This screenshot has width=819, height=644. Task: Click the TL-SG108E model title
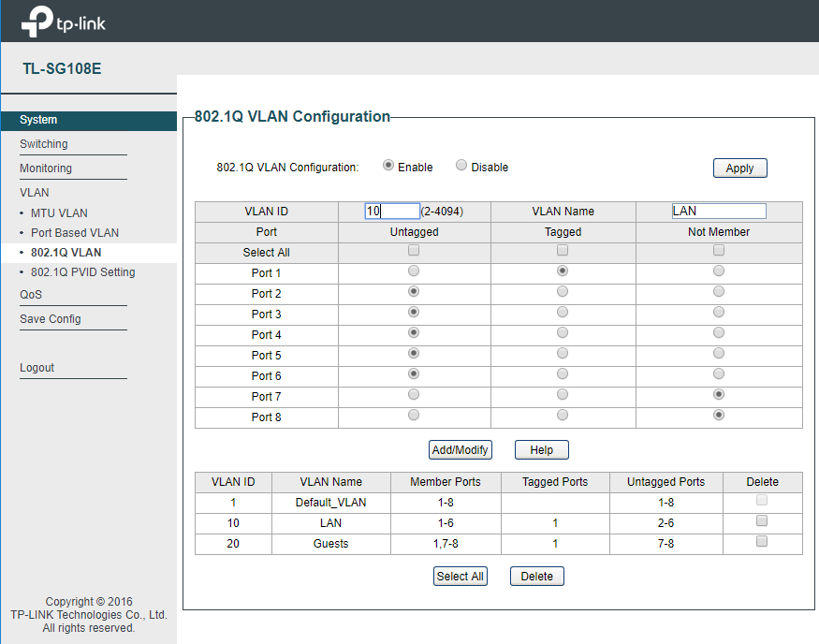[62, 69]
